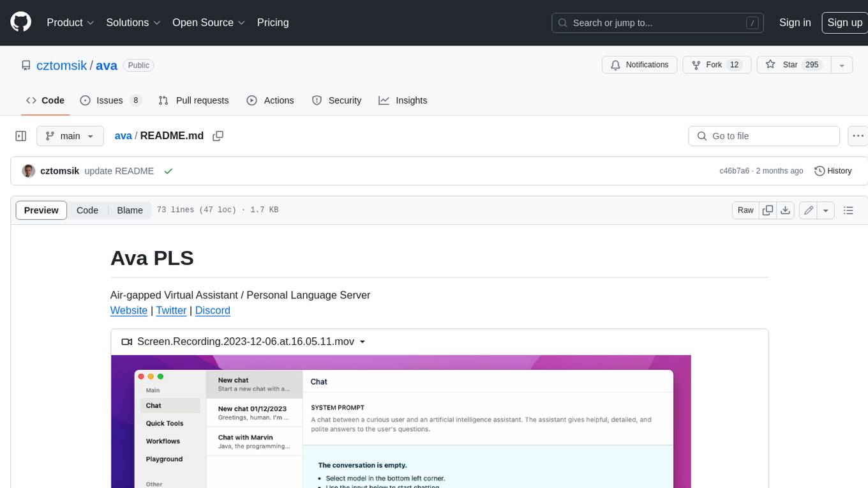Click the screen recording video preview
Screen dimensions: 868x488
click(401, 422)
